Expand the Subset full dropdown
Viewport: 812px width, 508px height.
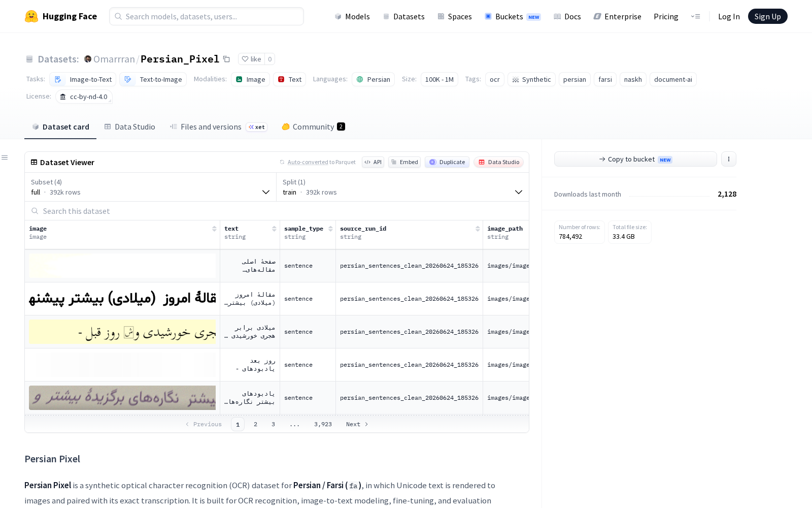150,187
